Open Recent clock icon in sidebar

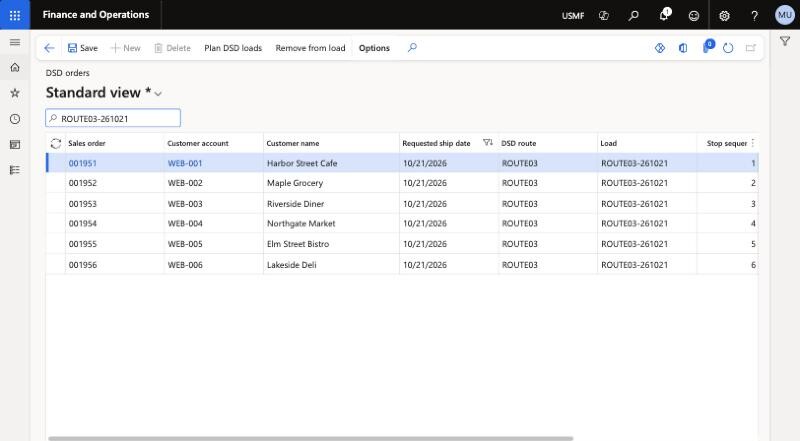[15, 119]
